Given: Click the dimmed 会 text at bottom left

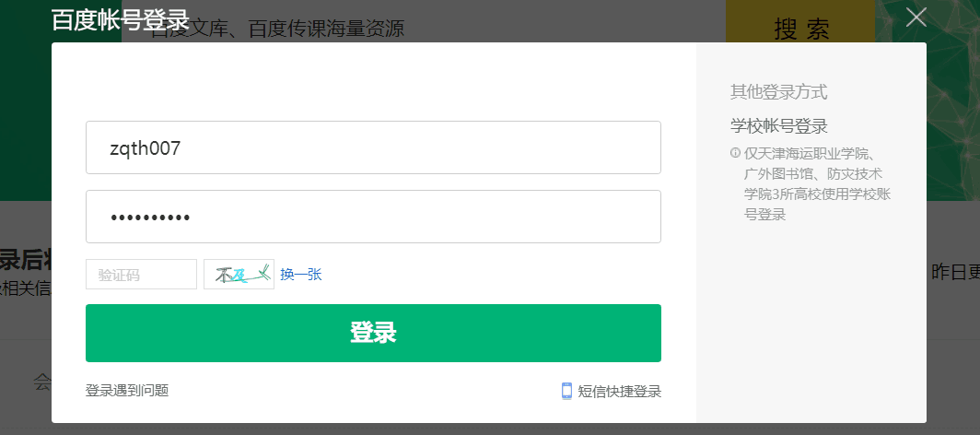Looking at the screenshot, I should pyautogui.click(x=41, y=382).
